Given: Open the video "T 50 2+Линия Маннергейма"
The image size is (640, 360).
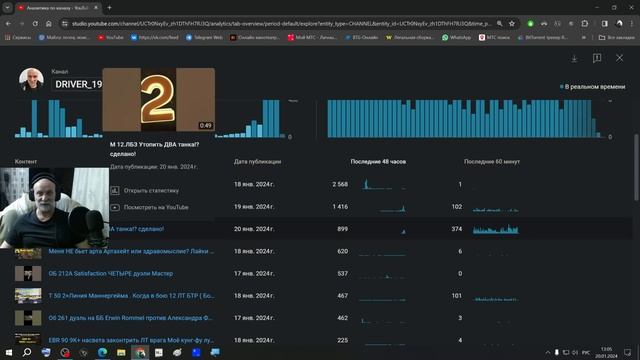Looking at the screenshot, I should pyautogui.click(x=131, y=296).
